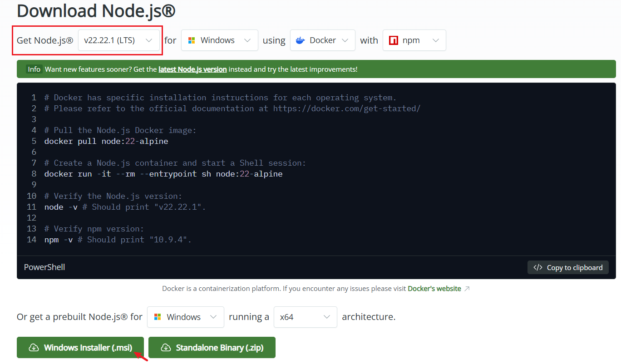This screenshot has height=364, width=621.
Task: Click the docker run --entrypoint sh line
Action: [x=163, y=174]
